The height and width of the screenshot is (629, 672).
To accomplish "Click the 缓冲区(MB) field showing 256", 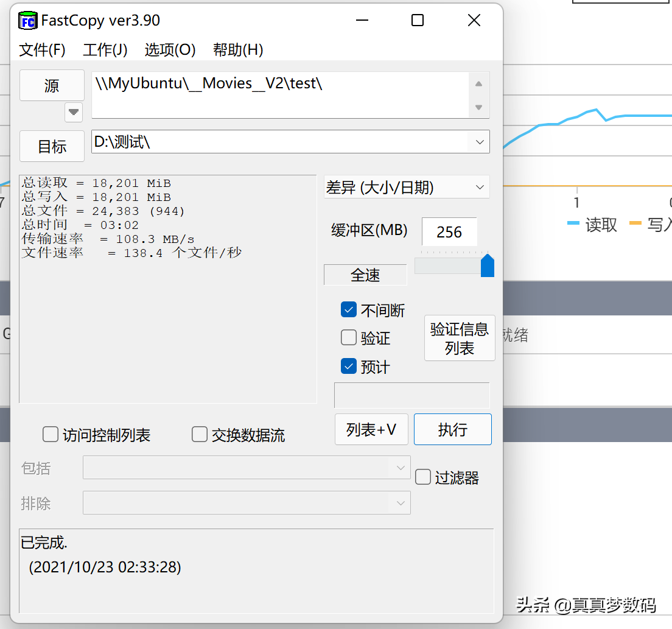I will pos(449,232).
